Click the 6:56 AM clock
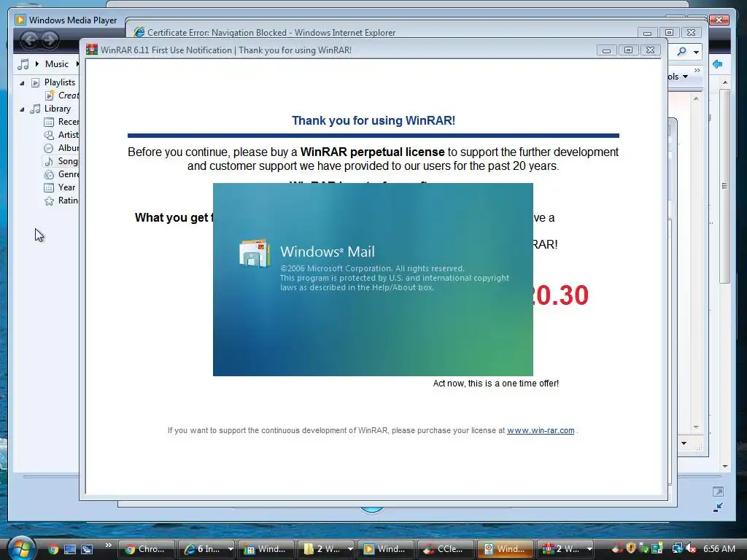The image size is (747, 560). tap(719, 549)
